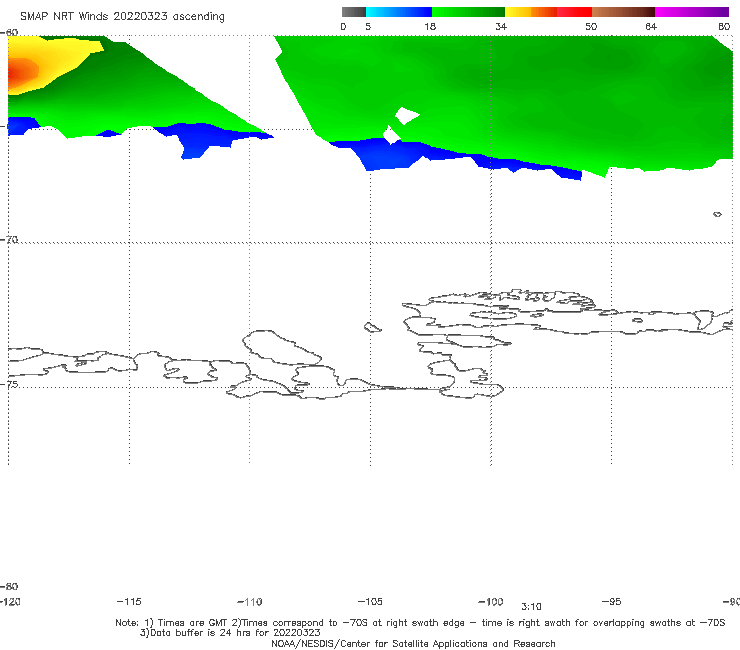The width and height of the screenshot is (740, 650).
Task: Click the color bar label 50
Action: [x=591, y=26]
